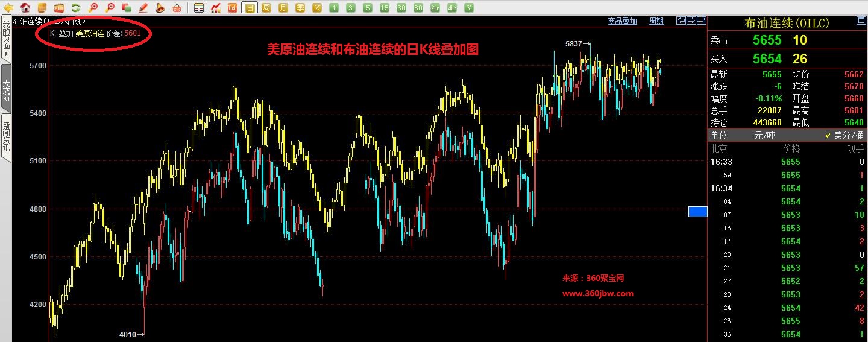Click the 卖出 price 5655
This screenshot has width=868, height=342.
coord(767,40)
